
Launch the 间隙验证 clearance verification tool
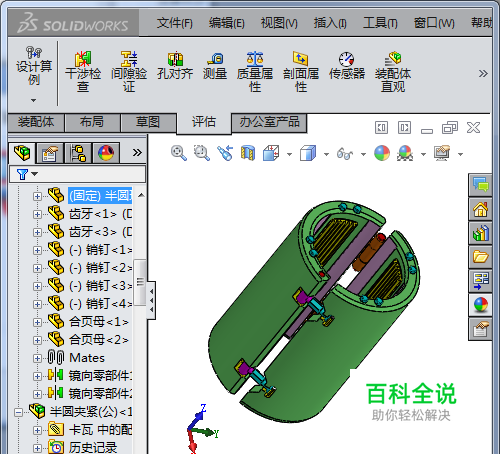pos(129,72)
